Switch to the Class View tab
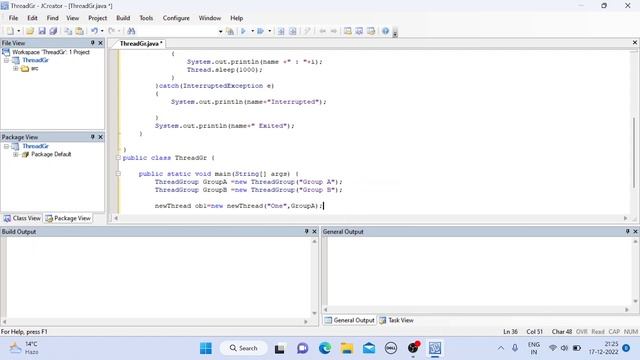 [22, 218]
